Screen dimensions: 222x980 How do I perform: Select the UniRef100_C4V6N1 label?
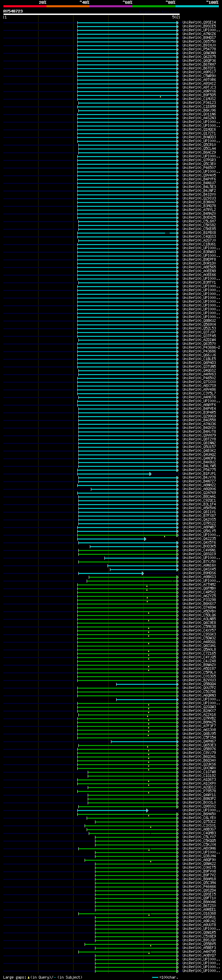[199, 550]
